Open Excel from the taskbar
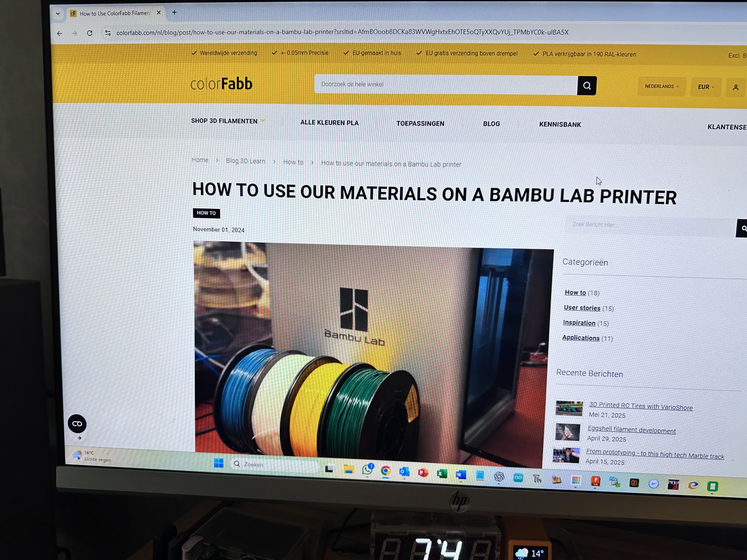The height and width of the screenshot is (560, 747). point(442,474)
